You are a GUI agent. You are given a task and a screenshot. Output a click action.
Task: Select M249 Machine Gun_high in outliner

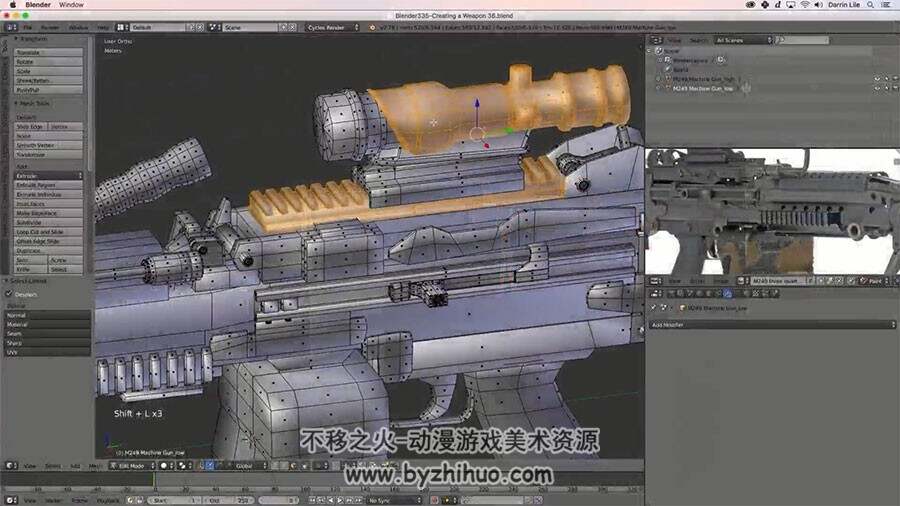704,79
